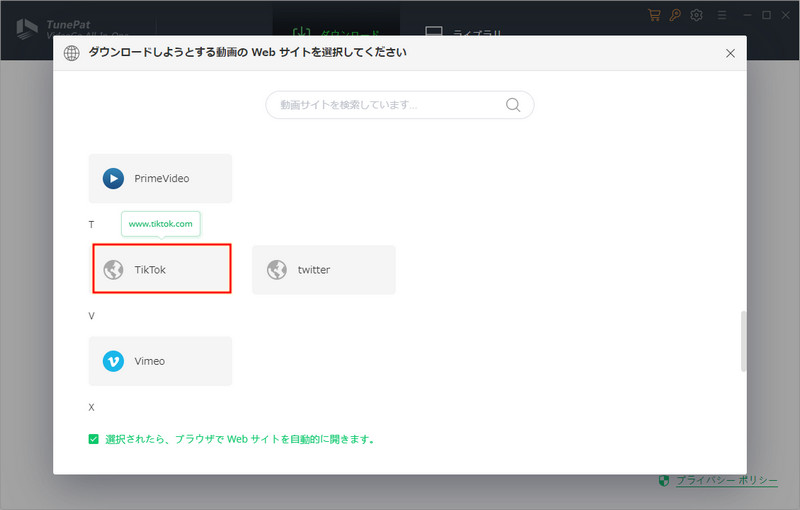The image size is (800, 510).
Task: Click the globe icon in dialog title
Action: click(x=71, y=53)
